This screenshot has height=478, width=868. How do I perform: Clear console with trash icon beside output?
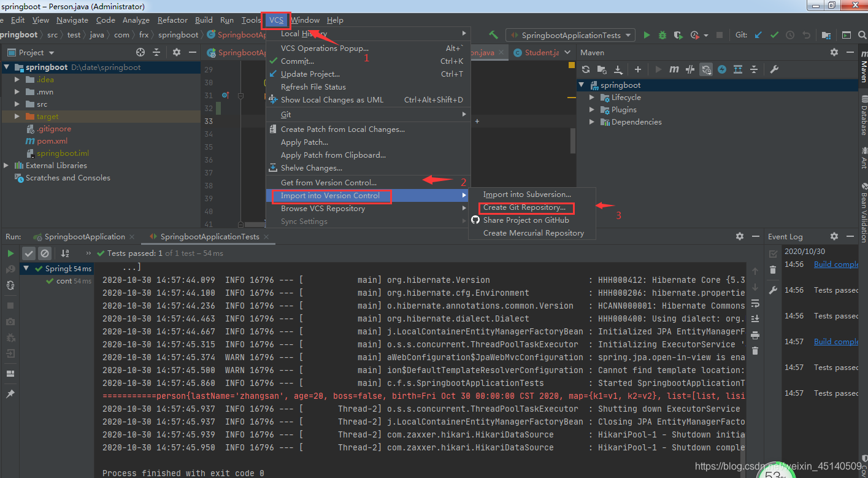[755, 350]
